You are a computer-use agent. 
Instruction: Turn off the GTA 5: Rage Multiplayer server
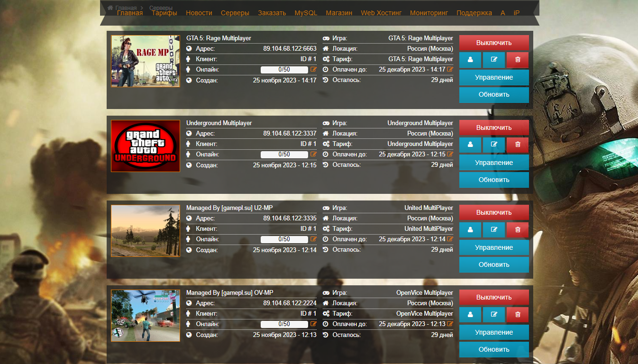pos(493,43)
